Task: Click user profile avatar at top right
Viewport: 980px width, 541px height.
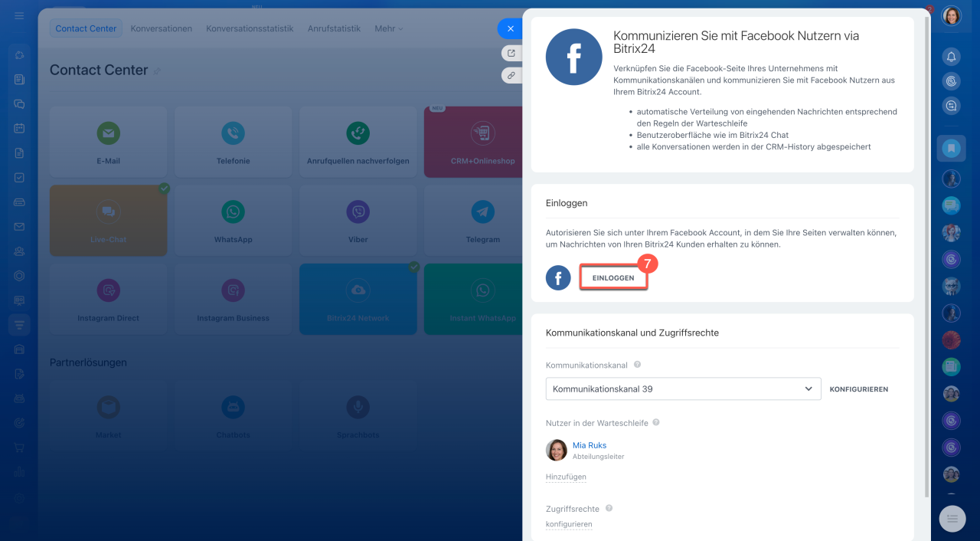Action: tap(951, 15)
